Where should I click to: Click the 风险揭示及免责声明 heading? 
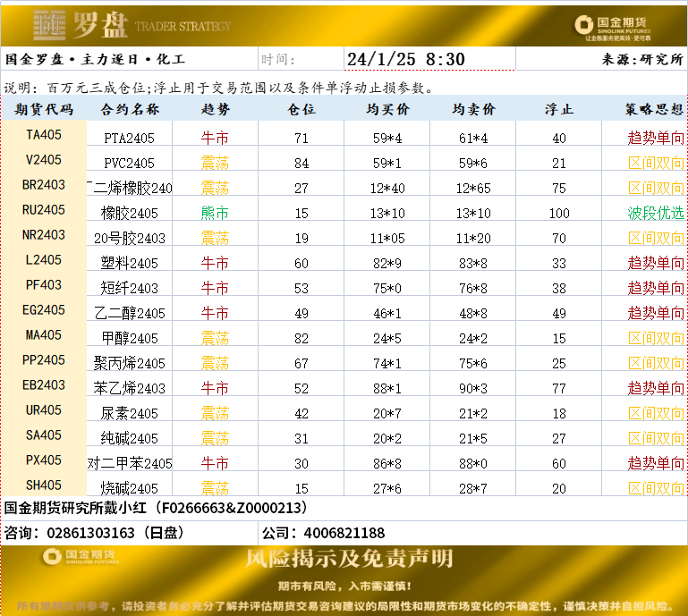pos(349,558)
